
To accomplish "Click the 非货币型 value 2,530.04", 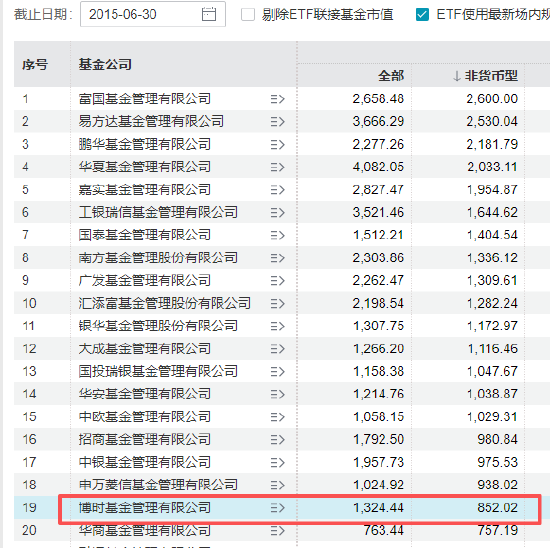I will (x=492, y=122).
